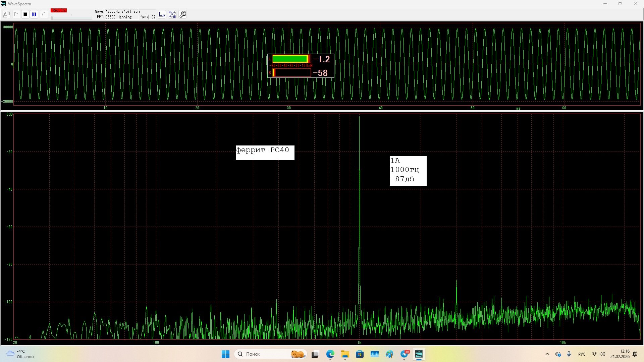Open Microsoft Edge from the taskbar
Viewport: 644px width, 362px height.
click(x=330, y=354)
